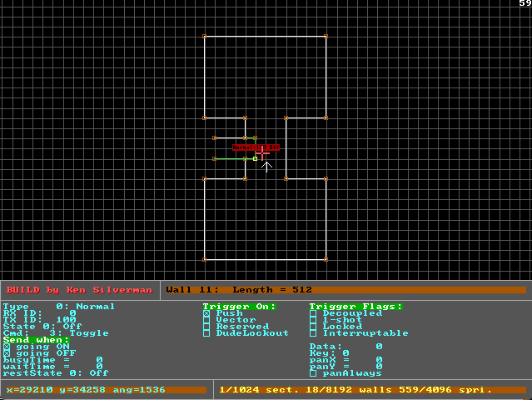The height and width of the screenshot is (400, 532).
Task: Click the 'Send when:' header
Action: 36,340
